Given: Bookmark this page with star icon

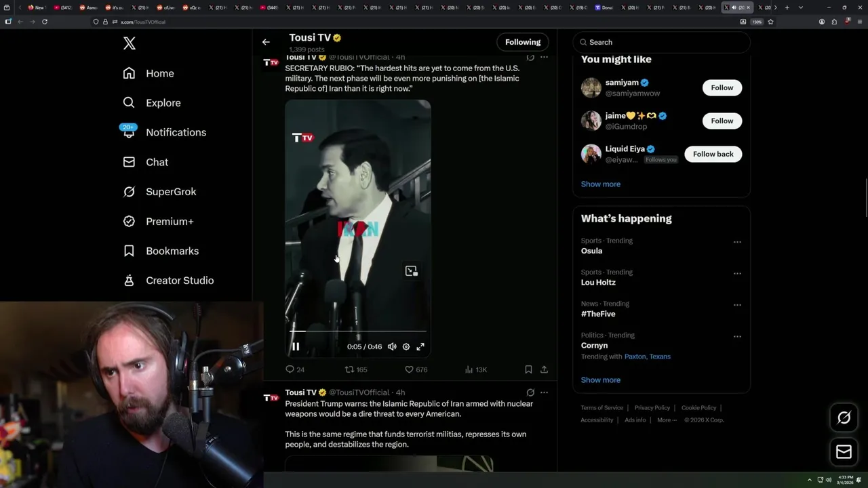Looking at the screenshot, I should pos(770,22).
